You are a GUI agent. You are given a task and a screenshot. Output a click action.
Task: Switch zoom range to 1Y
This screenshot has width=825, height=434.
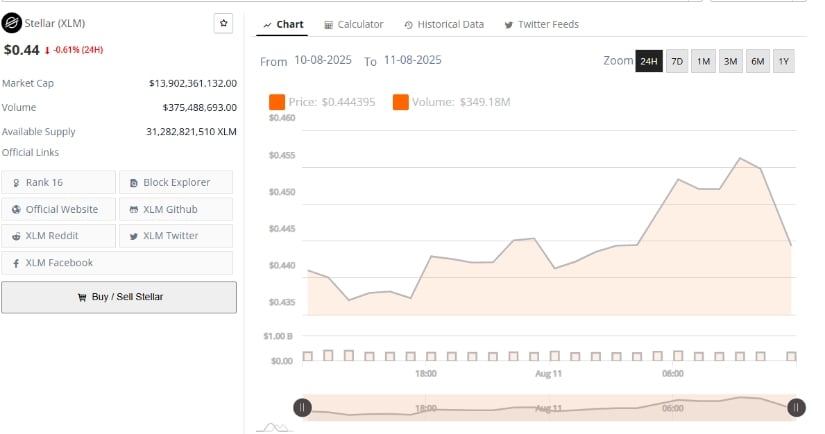coord(784,62)
